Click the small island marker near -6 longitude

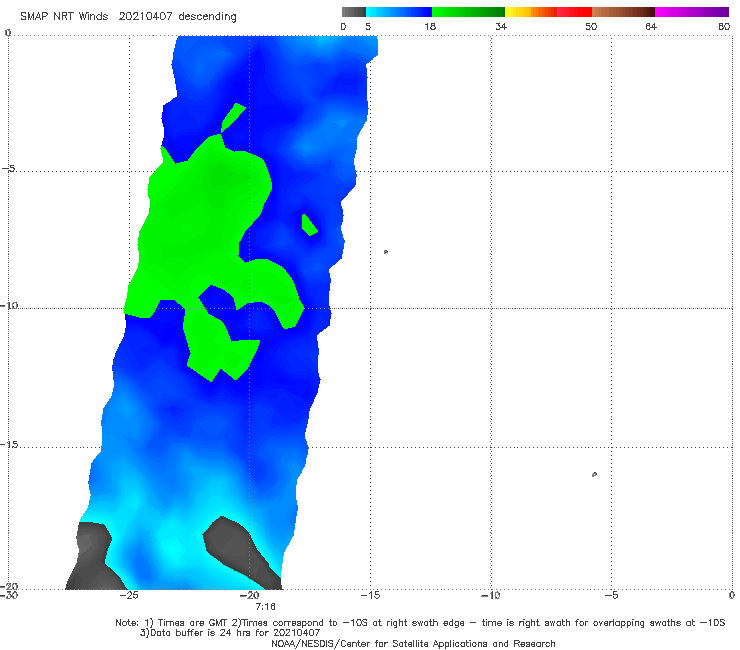point(594,474)
